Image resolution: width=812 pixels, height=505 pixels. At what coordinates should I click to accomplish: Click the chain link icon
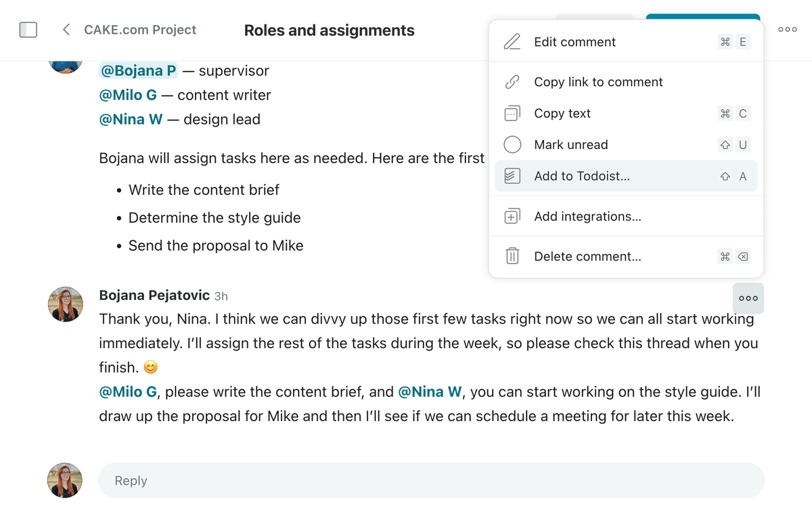click(x=512, y=82)
